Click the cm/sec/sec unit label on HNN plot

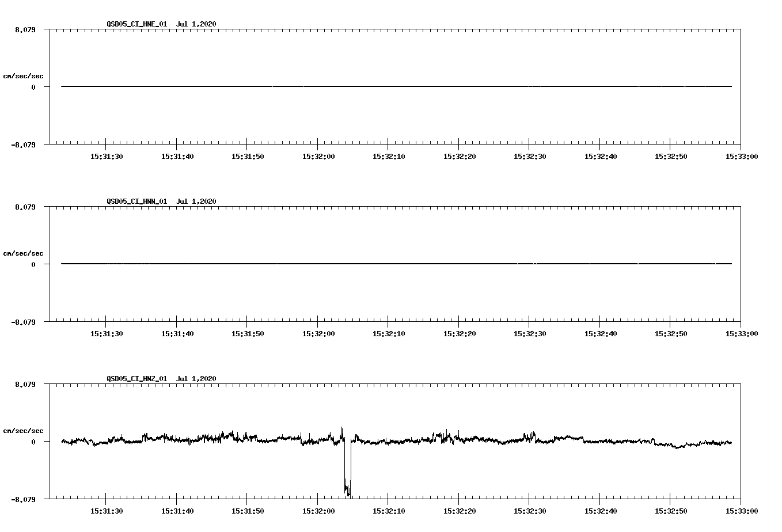point(23,253)
